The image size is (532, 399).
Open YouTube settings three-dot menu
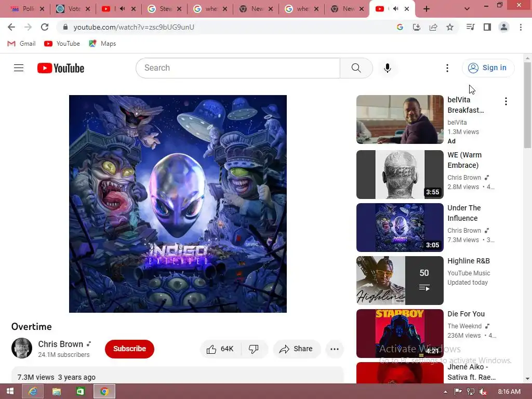coord(447,68)
